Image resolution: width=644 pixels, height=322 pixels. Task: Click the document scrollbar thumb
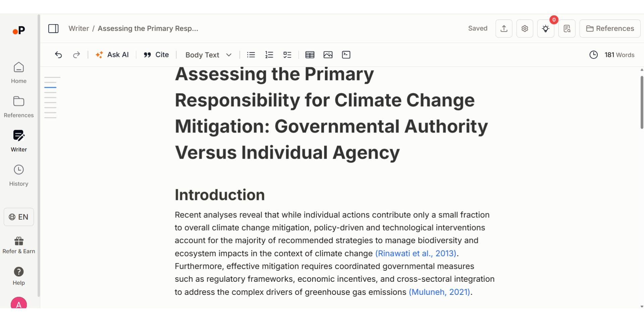pos(642,102)
